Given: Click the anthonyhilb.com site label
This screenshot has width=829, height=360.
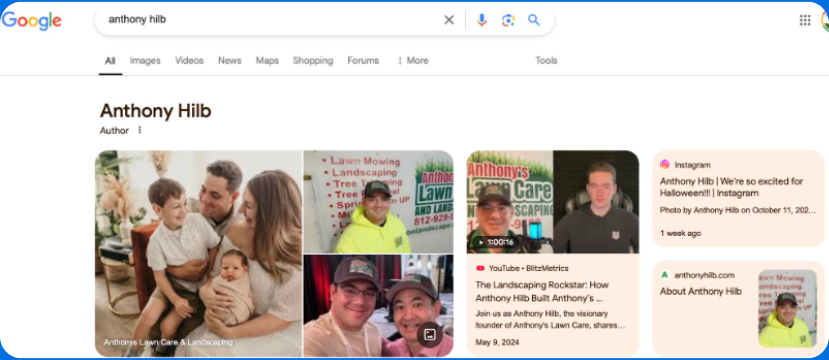Looking at the screenshot, I should point(704,275).
